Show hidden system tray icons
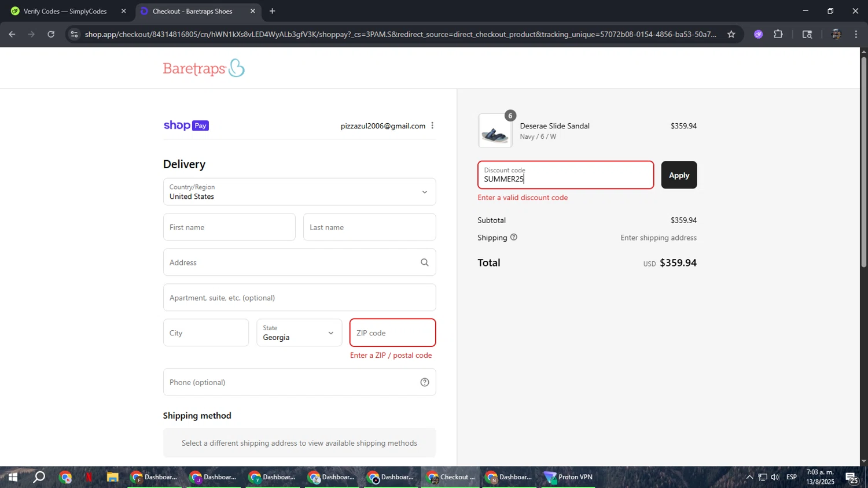The image size is (868, 488). pyautogui.click(x=749, y=477)
